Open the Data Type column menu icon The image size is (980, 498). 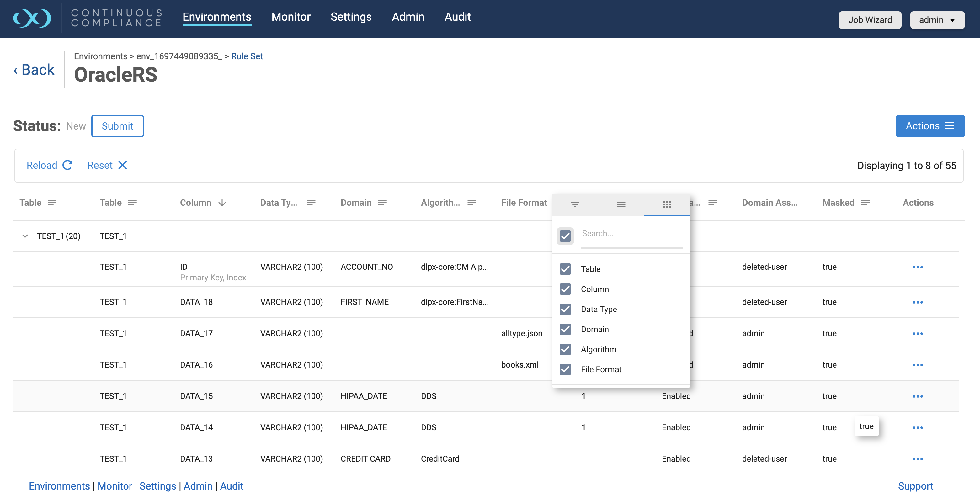[311, 203]
